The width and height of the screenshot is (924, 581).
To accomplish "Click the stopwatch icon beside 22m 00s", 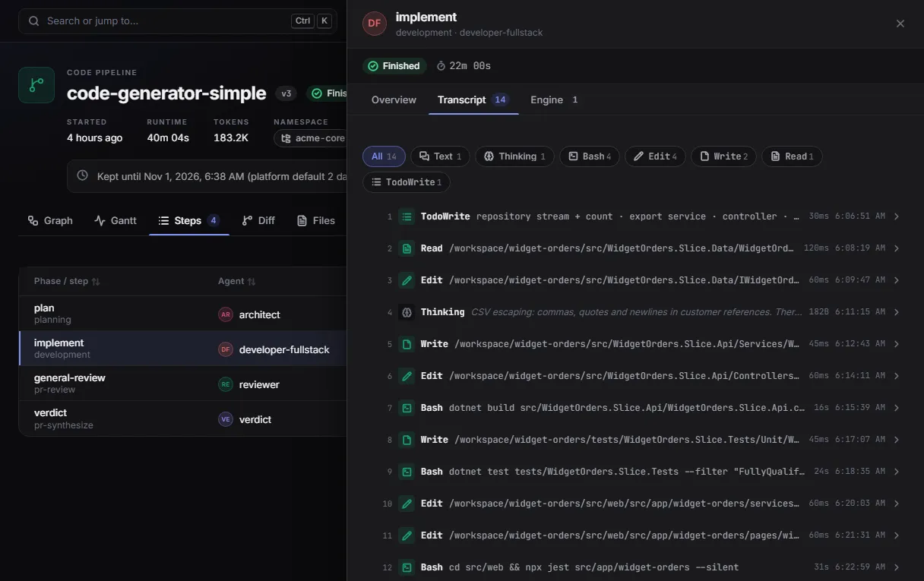I will pos(441,66).
